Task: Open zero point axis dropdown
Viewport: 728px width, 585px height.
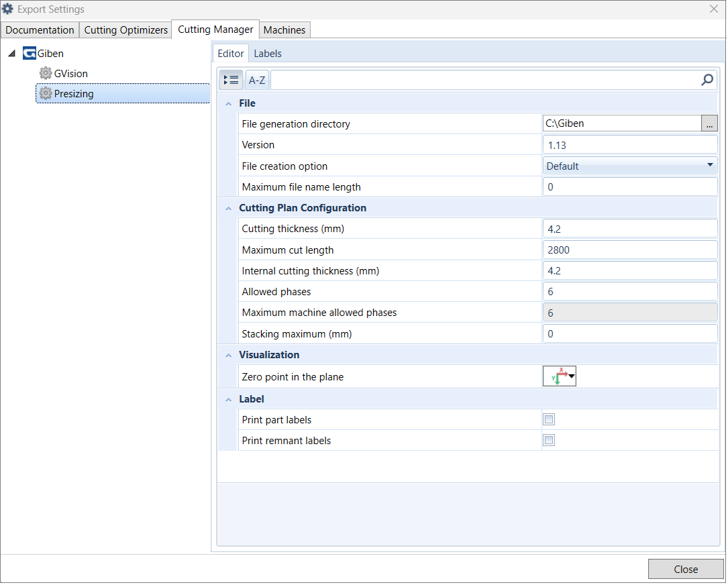Action: pyautogui.click(x=560, y=377)
